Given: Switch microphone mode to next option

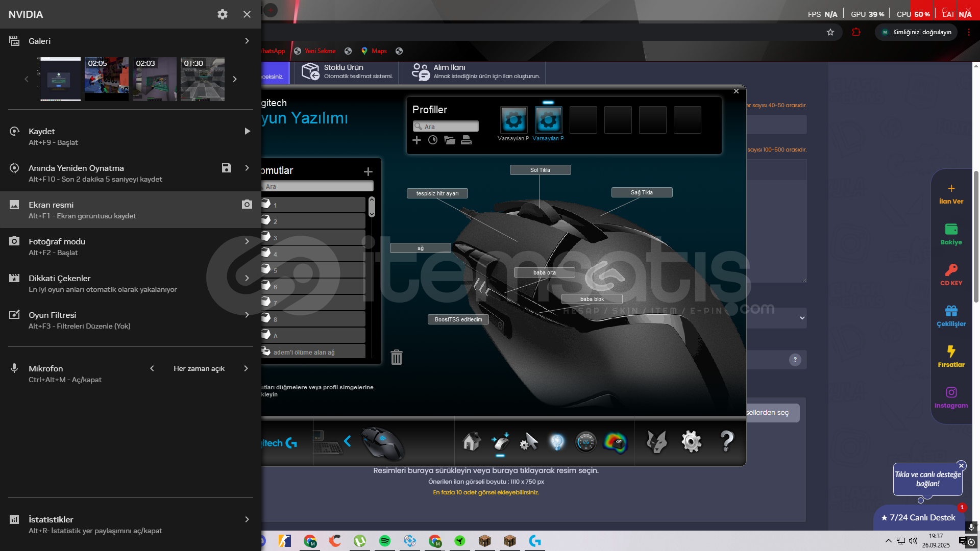Looking at the screenshot, I should 246,368.
